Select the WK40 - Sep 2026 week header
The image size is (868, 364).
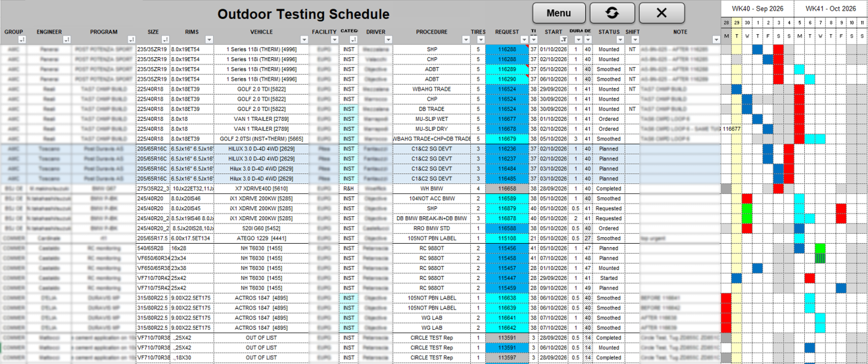point(758,9)
